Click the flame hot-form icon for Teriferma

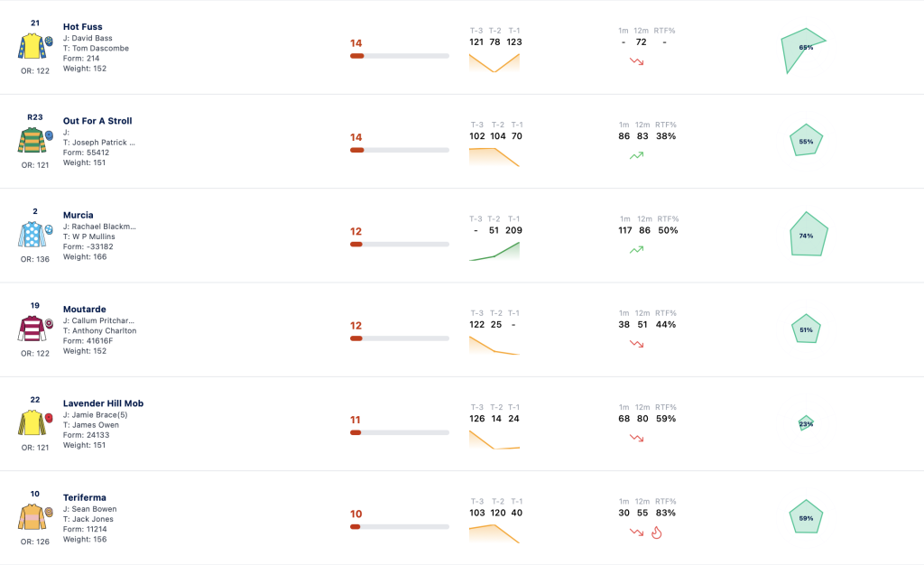(657, 533)
